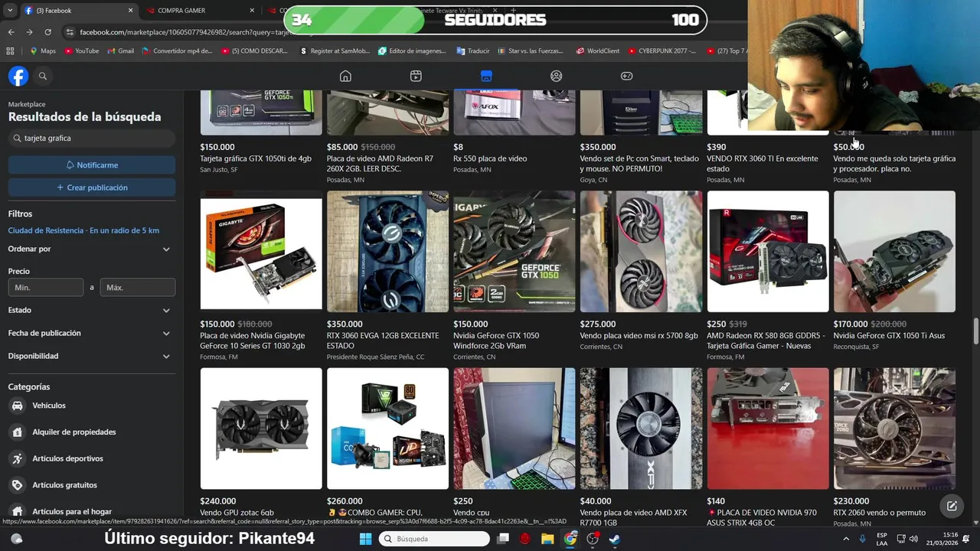Open GTX 1050 Ti Asus listing thumbnail
Image resolution: width=980 pixels, height=551 pixels.
894,252
